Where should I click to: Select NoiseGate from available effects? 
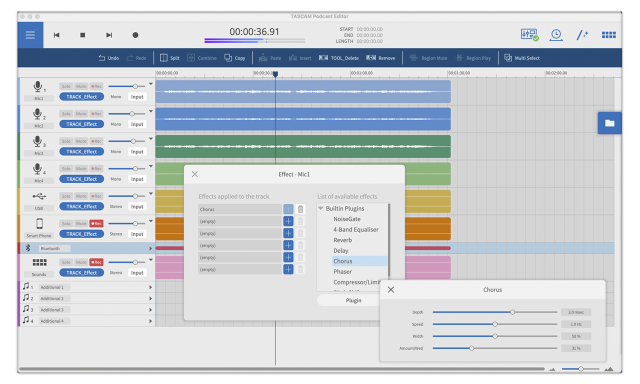(347, 219)
